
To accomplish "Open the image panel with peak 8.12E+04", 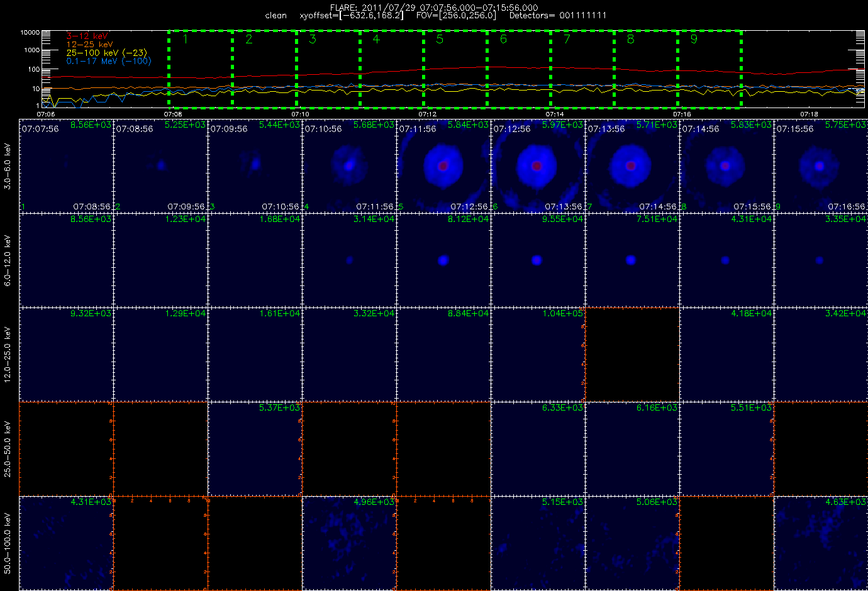I will (443, 260).
